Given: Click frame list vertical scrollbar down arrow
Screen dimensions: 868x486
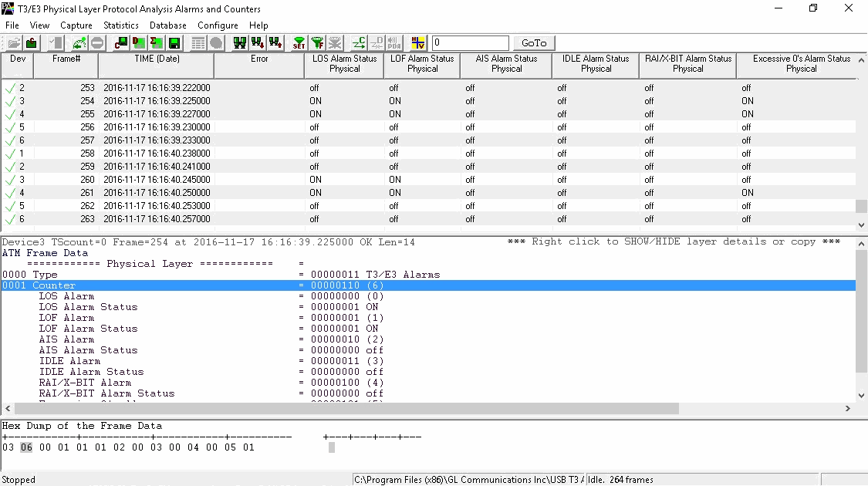Looking at the screenshot, I should coord(862,225).
